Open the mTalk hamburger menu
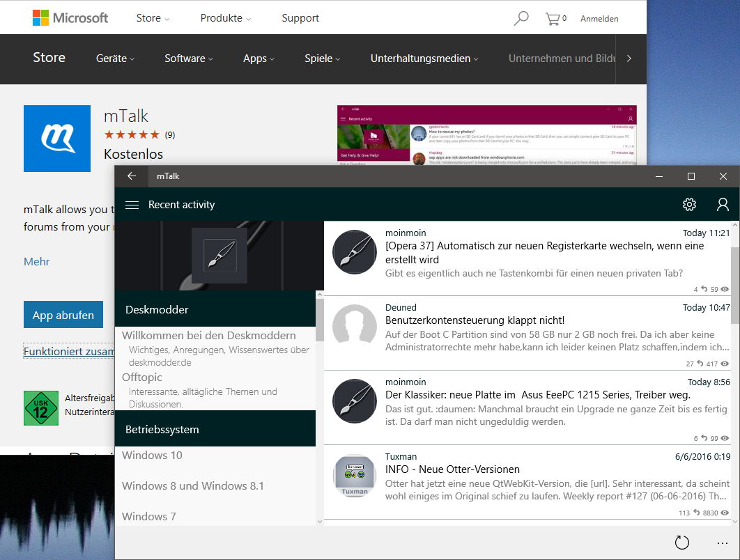 pyautogui.click(x=132, y=205)
